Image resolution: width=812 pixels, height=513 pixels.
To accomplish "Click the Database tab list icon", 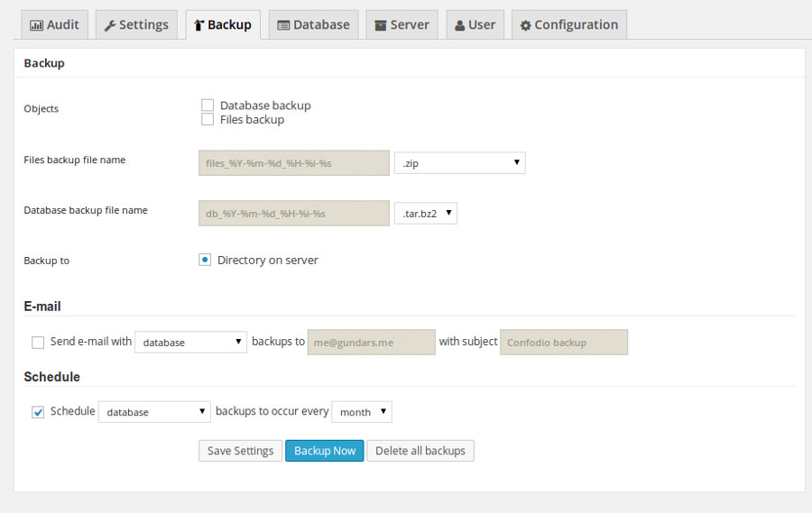I will 283,25.
